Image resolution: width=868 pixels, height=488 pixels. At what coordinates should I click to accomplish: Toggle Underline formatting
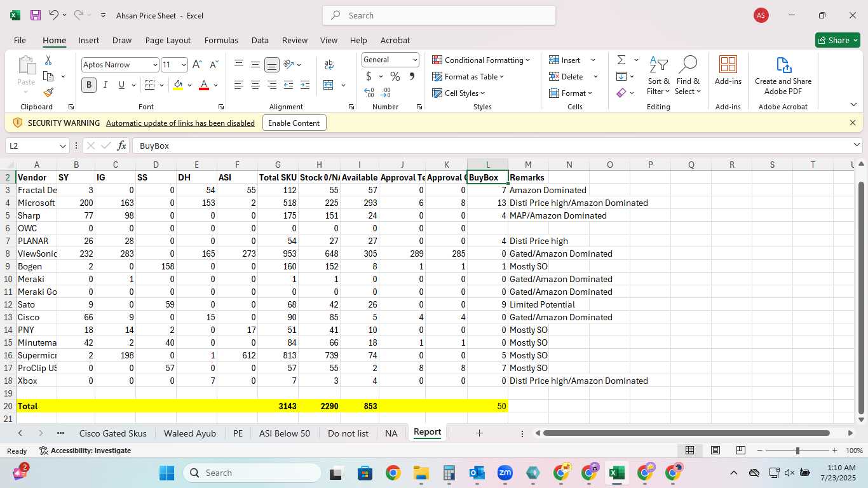(x=121, y=85)
